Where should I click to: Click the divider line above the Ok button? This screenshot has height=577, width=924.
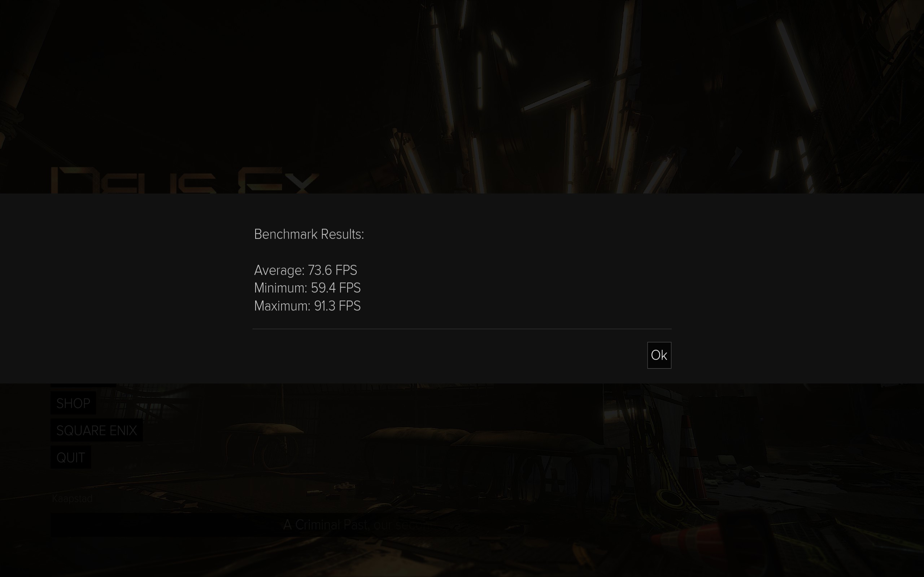(462, 329)
